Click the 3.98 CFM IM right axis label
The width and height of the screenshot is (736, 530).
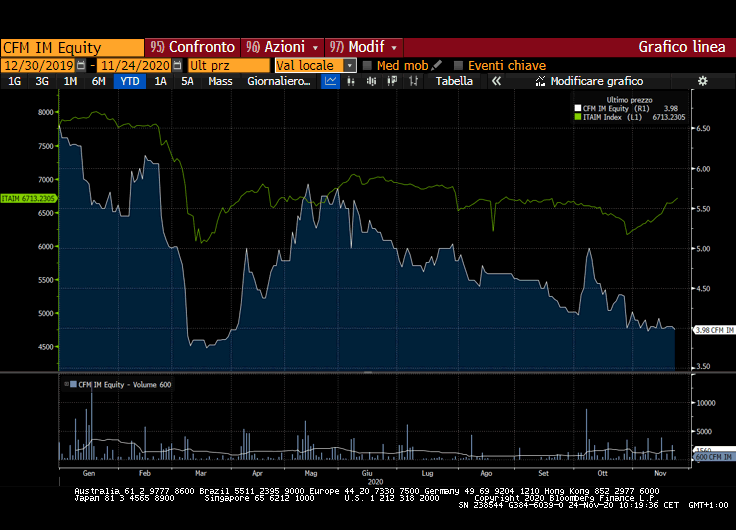click(714, 330)
